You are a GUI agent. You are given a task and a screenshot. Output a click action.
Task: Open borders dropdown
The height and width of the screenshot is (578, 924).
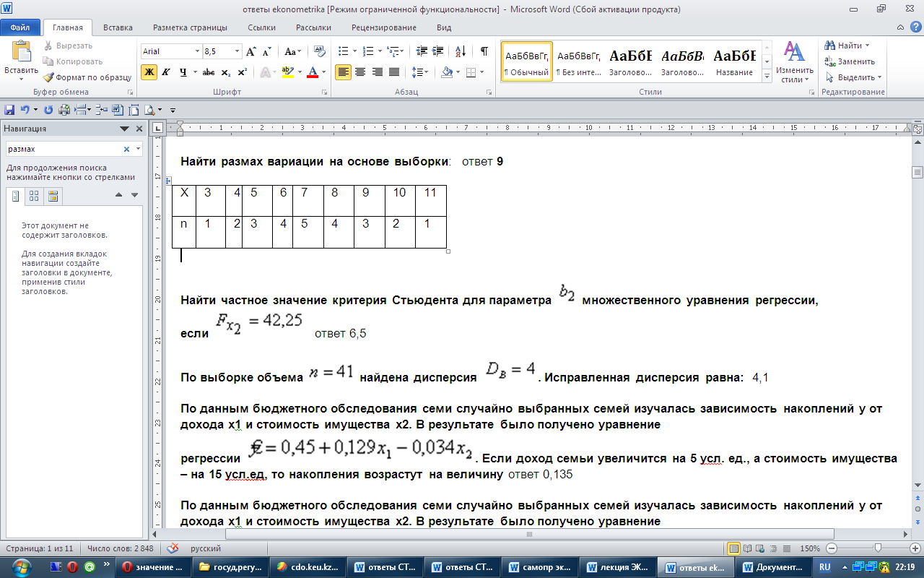pos(482,72)
